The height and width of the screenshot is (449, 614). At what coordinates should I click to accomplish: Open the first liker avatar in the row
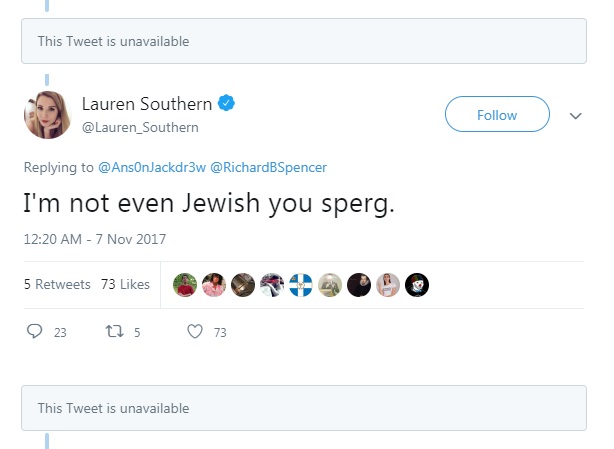coord(184,285)
